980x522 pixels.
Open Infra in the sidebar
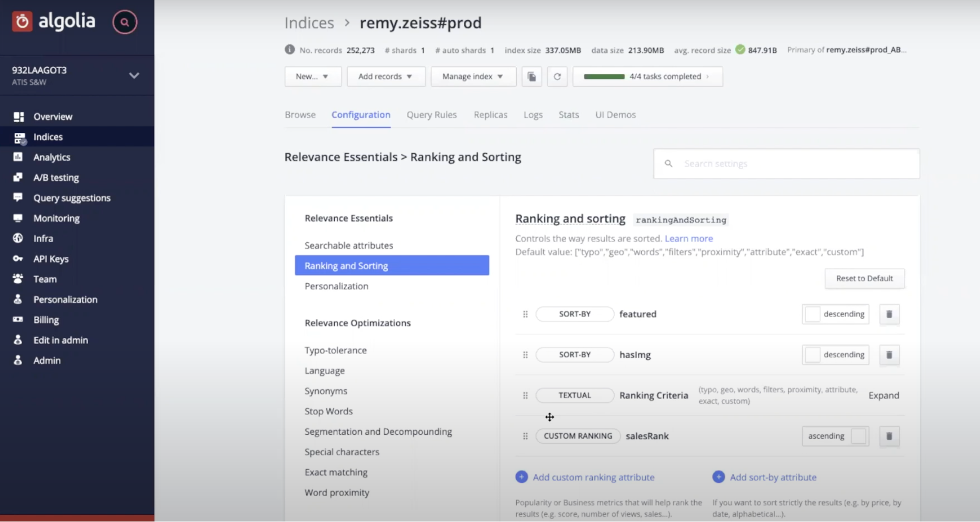pyautogui.click(x=43, y=238)
